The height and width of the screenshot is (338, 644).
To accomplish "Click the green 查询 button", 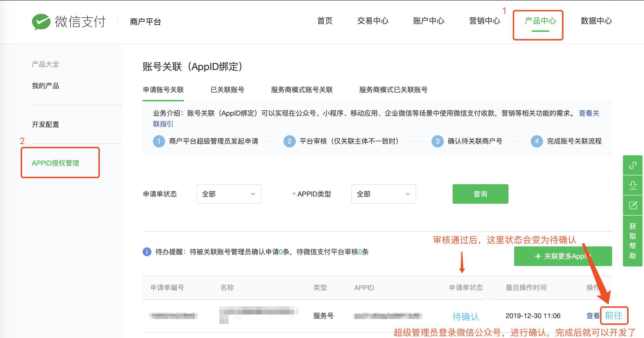I will pyautogui.click(x=480, y=194).
